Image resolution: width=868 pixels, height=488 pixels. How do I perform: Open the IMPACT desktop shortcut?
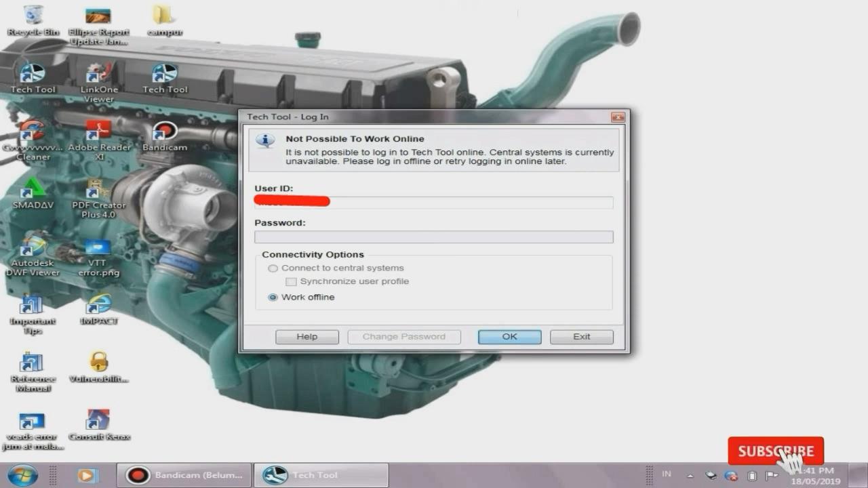(x=99, y=309)
